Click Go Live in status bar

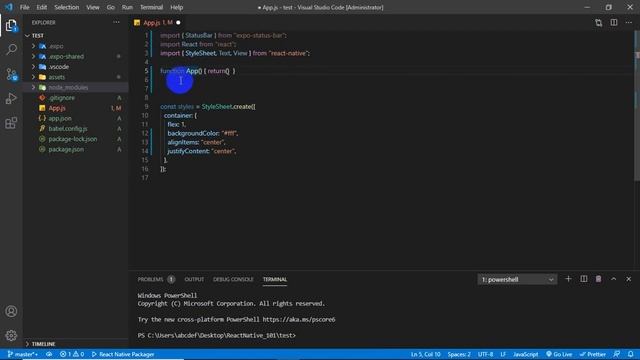[x=559, y=354]
